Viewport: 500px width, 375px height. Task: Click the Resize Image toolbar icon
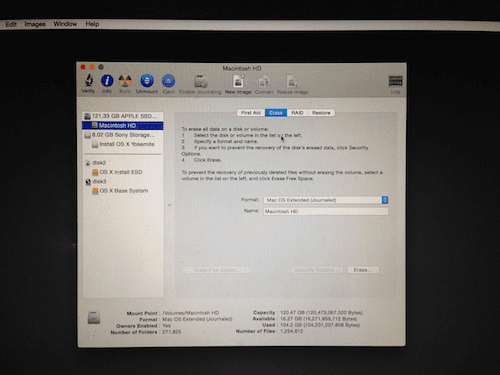point(292,81)
